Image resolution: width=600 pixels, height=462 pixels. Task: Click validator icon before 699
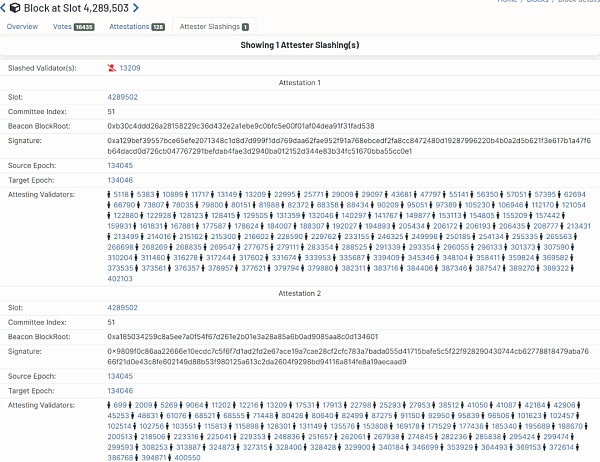click(x=109, y=405)
